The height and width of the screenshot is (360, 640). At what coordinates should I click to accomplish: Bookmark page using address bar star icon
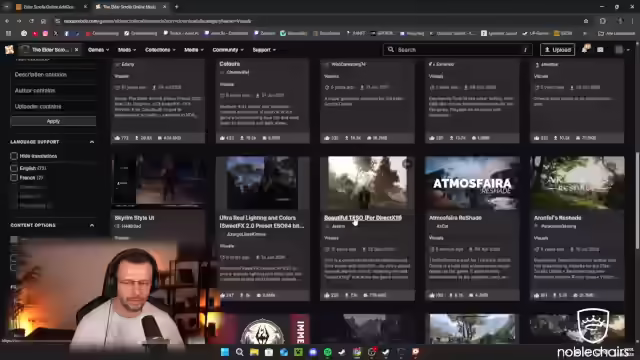pos(586,21)
